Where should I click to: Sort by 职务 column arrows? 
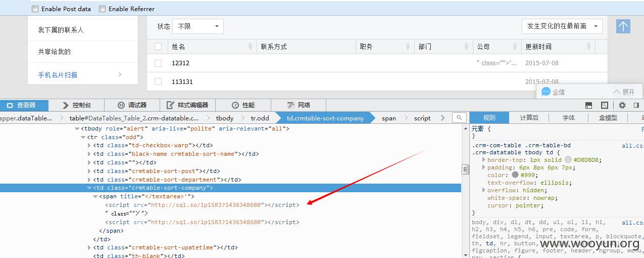[408, 47]
